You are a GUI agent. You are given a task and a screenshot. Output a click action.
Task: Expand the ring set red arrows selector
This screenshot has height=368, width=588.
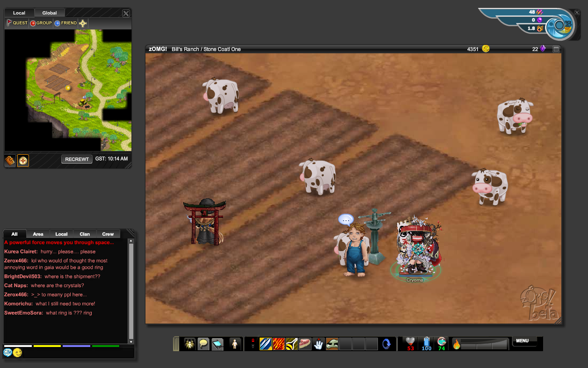coord(253,344)
